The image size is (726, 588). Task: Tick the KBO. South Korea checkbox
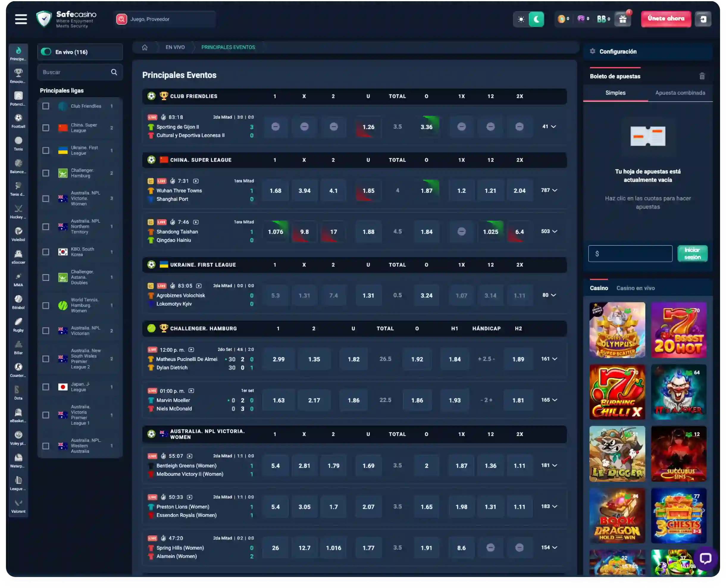coord(46,252)
